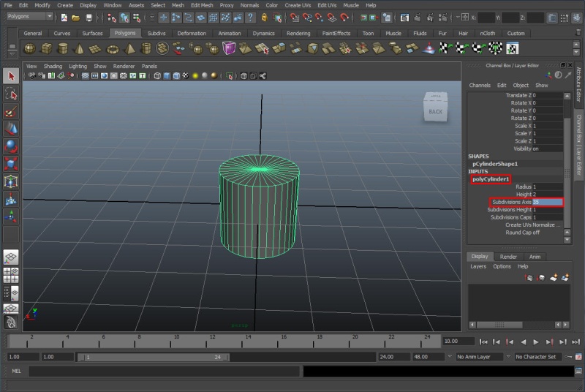The height and width of the screenshot is (392, 585).
Task: Select polyCylinder1 in the Channel Box inputs
Action: [490, 179]
